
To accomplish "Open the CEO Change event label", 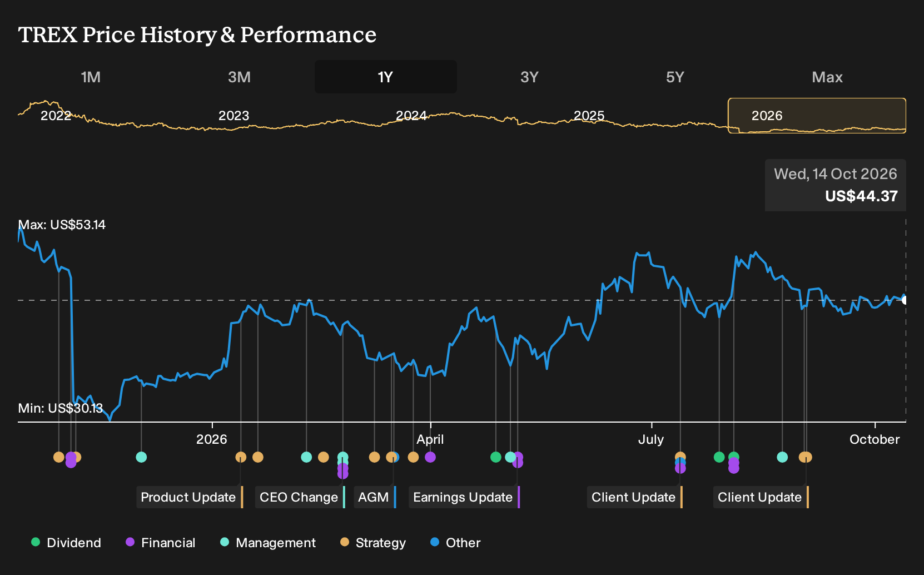I will coord(300,497).
